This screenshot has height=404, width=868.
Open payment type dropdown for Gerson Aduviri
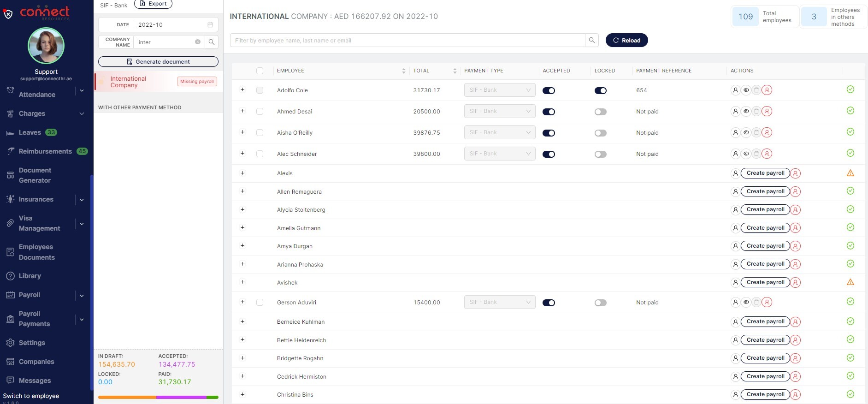click(500, 302)
